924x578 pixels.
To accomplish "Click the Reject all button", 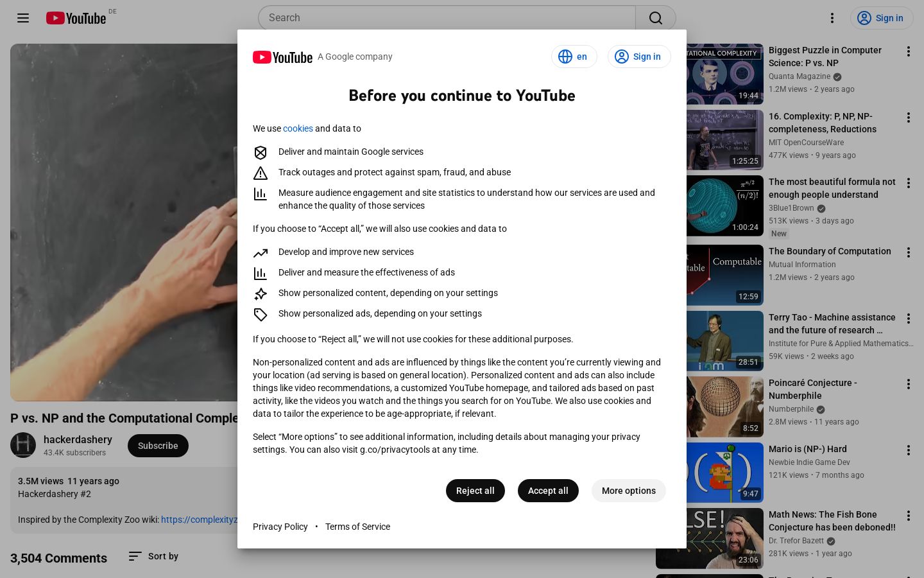I will [x=475, y=491].
